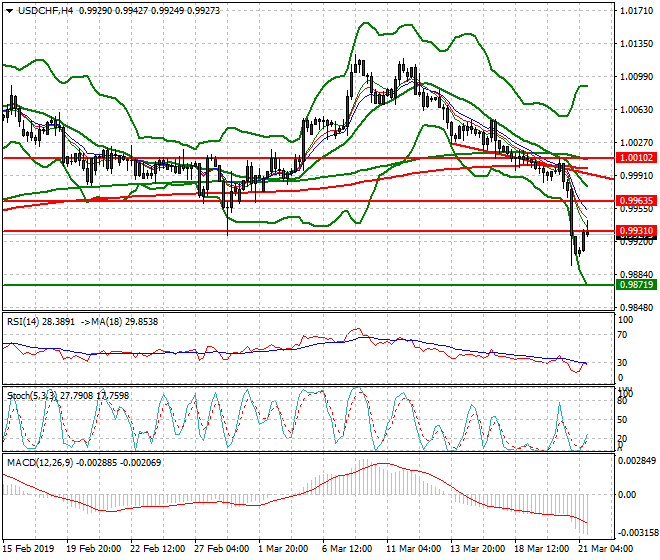Click the 1.01710 price axis value
This screenshot has height=560, width=660.
click(x=637, y=11)
